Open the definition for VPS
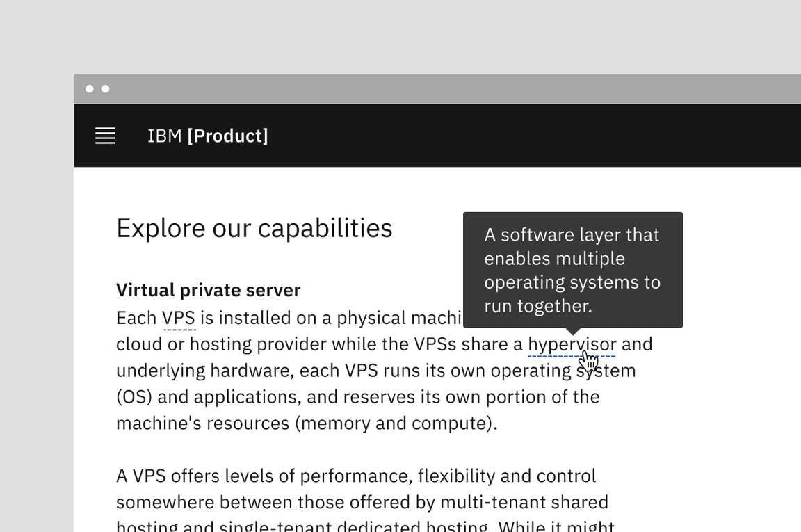The image size is (801, 532). [x=178, y=317]
